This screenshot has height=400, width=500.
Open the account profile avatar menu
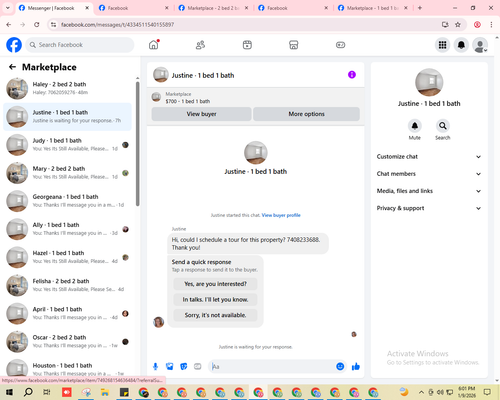(480, 45)
